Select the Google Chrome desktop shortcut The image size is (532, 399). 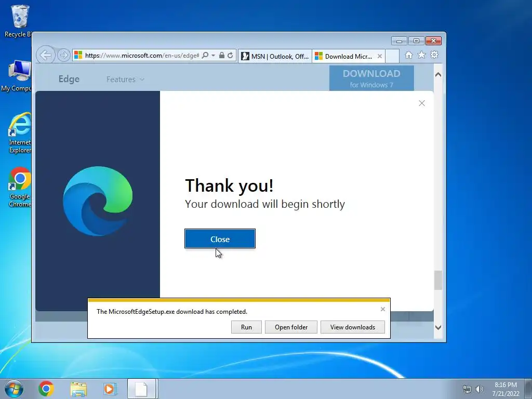click(x=19, y=187)
